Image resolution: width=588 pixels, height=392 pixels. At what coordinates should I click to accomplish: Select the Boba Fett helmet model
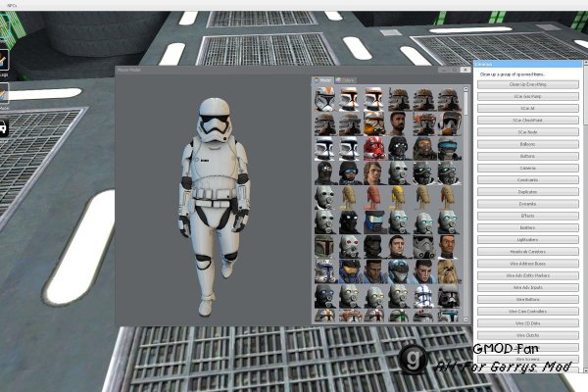324,247
